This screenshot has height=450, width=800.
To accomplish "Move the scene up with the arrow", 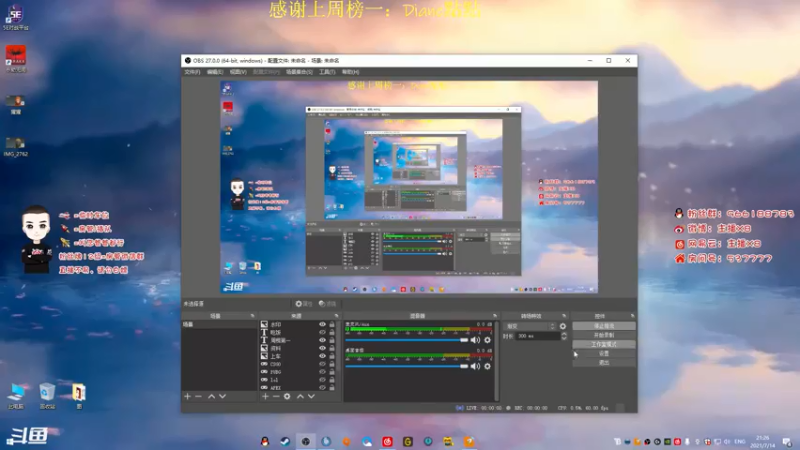I will 211,396.
